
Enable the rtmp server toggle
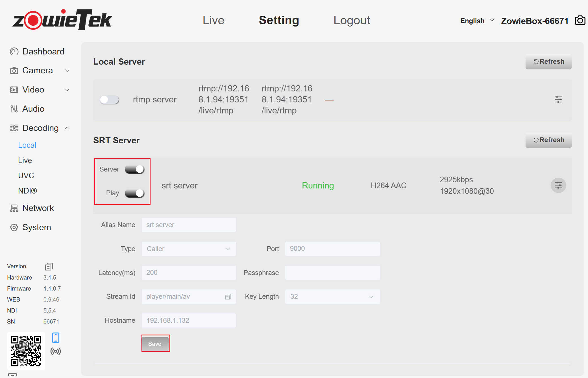click(109, 100)
